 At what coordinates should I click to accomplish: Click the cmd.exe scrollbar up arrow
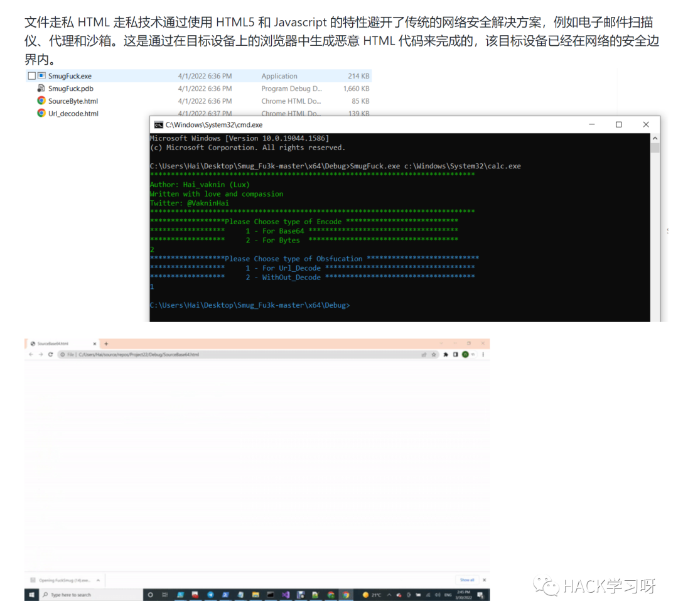655,138
